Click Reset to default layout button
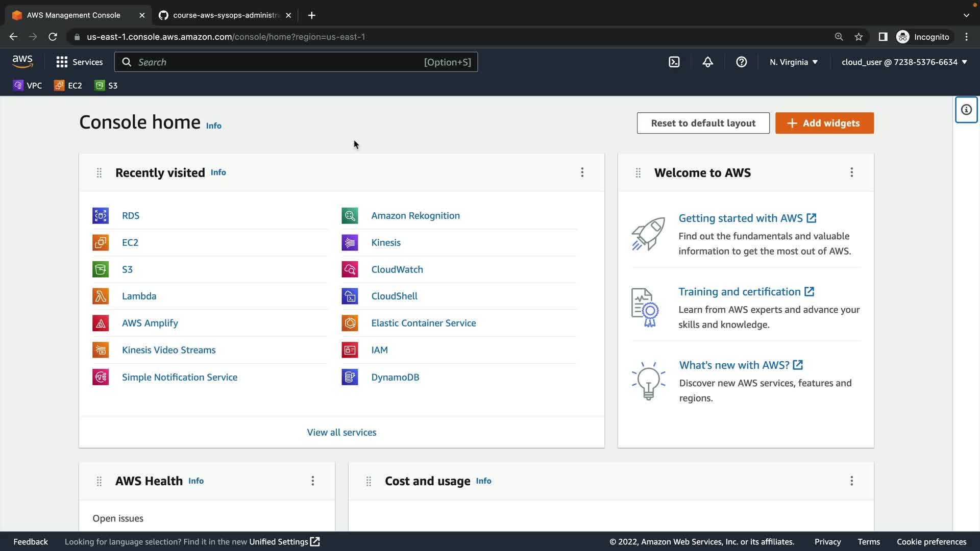This screenshot has height=551, width=980. click(x=703, y=123)
